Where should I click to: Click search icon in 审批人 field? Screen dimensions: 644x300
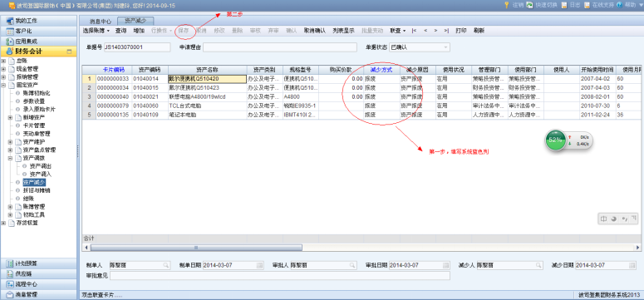(x=352, y=265)
